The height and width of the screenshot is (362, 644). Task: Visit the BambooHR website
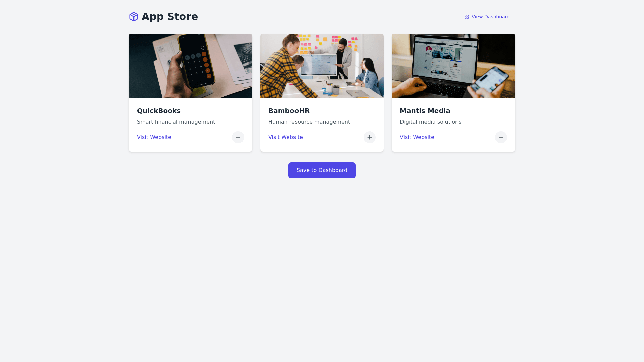tap(285, 137)
